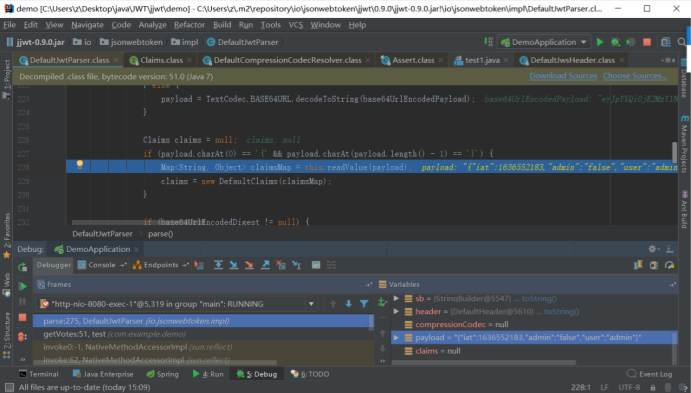Open the Evaluate Expression calculator icon

click(316, 265)
